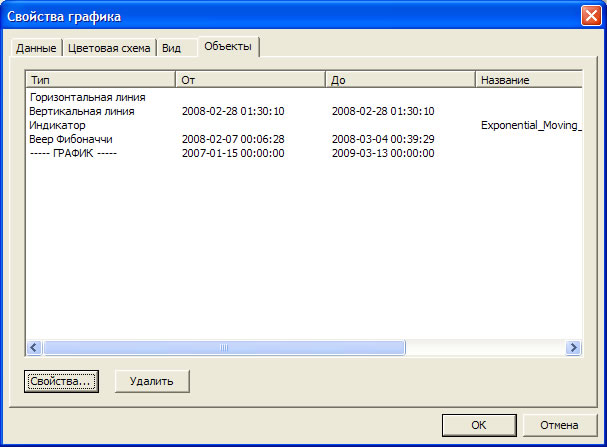Select the Горизонтальная линия row
The height and width of the screenshot is (447, 607).
click(89, 97)
